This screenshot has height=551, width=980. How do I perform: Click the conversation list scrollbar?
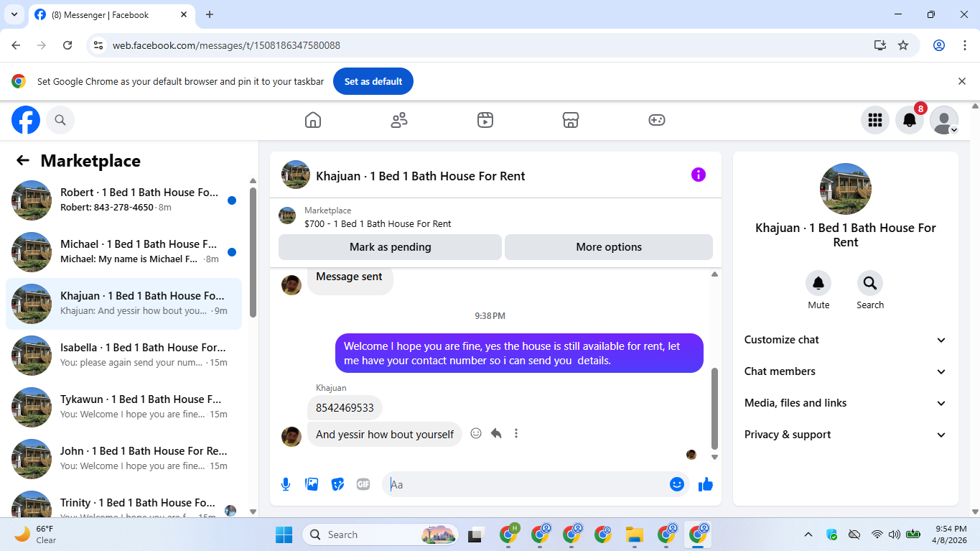click(x=253, y=251)
